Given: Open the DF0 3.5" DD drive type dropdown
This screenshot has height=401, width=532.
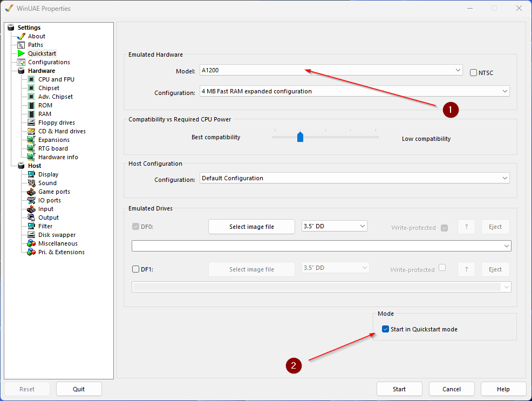Looking at the screenshot, I should click(334, 226).
